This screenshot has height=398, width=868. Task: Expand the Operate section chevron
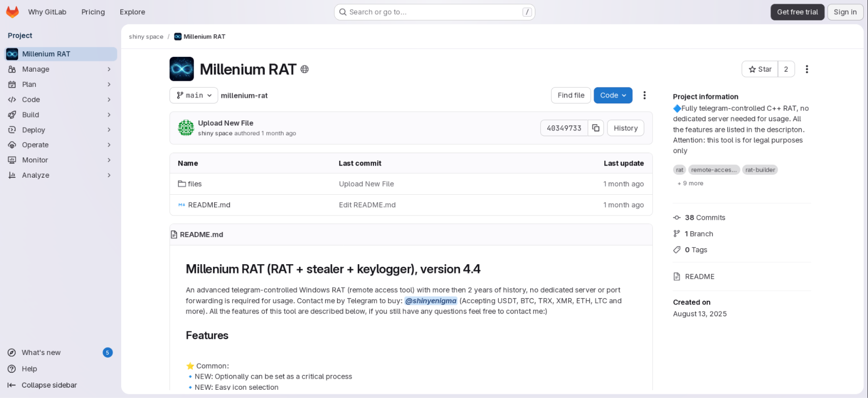pyautogui.click(x=109, y=145)
